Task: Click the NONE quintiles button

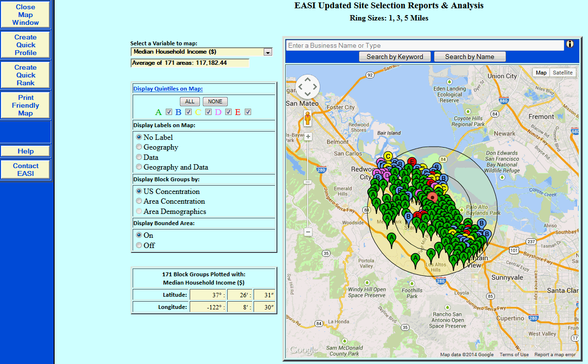Action: point(215,101)
